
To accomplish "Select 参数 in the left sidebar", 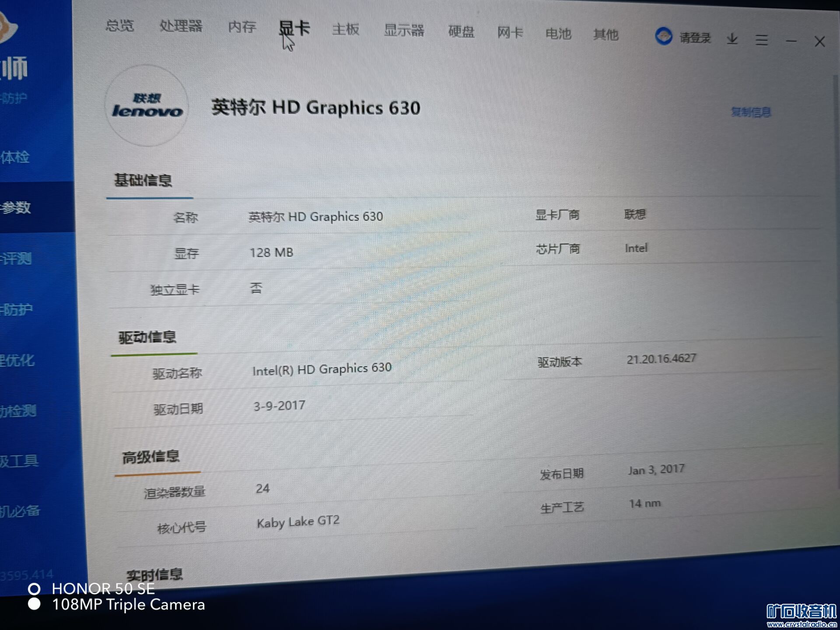I will (16, 207).
